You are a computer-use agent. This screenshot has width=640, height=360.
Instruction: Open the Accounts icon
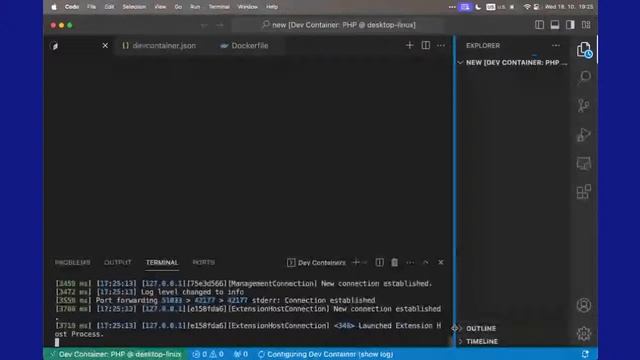point(584,305)
